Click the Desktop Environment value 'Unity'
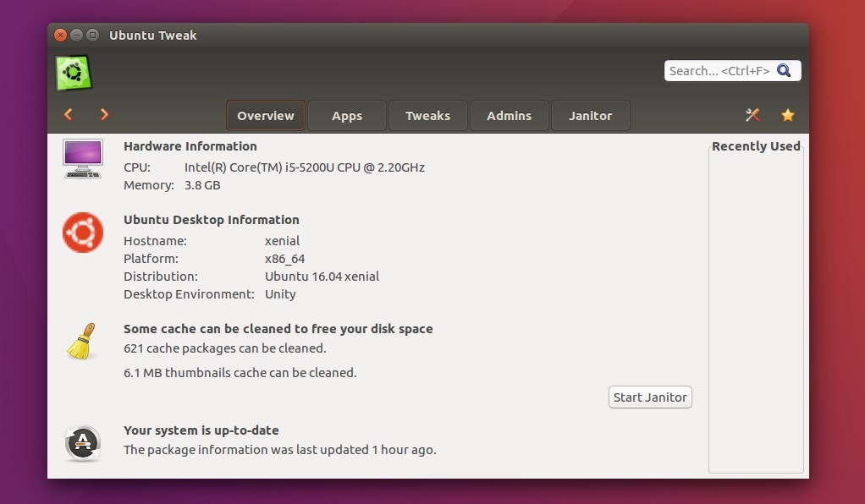Screen dimensions: 865x504 [280, 294]
